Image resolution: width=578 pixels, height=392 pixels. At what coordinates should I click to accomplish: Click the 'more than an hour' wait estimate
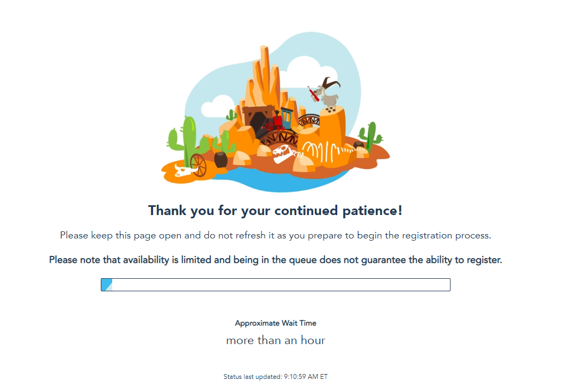pos(275,341)
